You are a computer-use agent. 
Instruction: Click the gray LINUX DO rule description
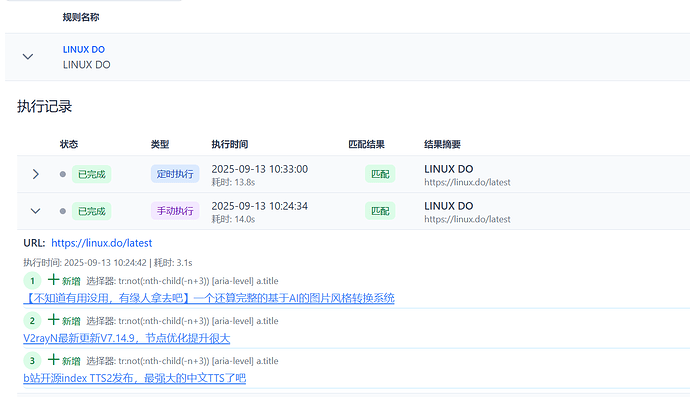pyautogui.click(x=87, y=65)
